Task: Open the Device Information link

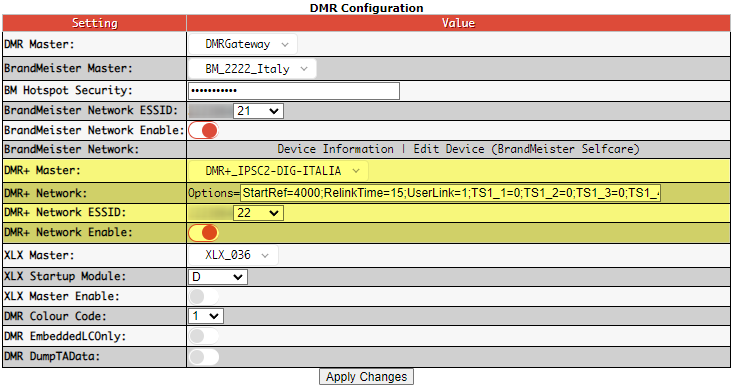Action: (335, 149)
